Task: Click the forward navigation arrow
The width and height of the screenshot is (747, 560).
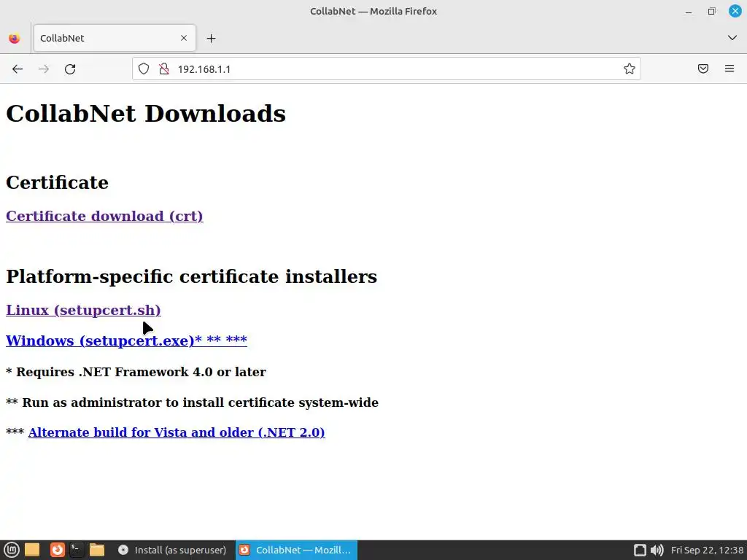Action: (44, 69)
